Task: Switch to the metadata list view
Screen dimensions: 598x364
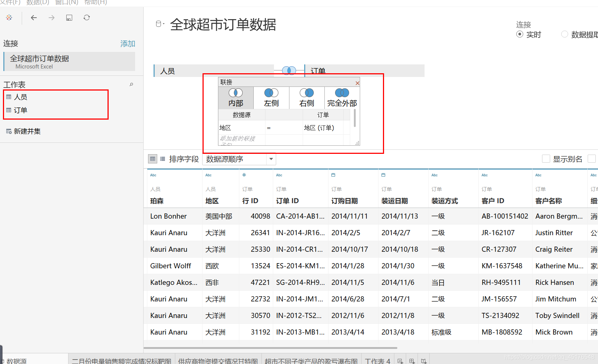Action: (162, 159)
